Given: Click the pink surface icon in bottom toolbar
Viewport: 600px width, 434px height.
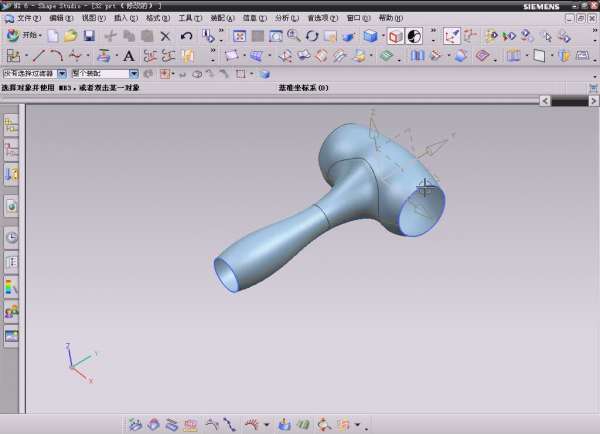Looking at the screenshot, I should click(x=190, y=425).
